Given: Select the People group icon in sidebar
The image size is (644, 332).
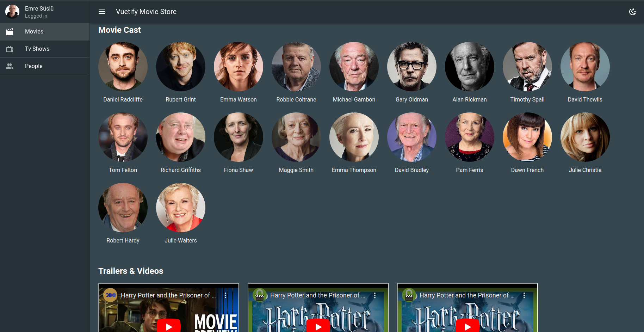Looking at the screenshot, I should tap(10, 66).
